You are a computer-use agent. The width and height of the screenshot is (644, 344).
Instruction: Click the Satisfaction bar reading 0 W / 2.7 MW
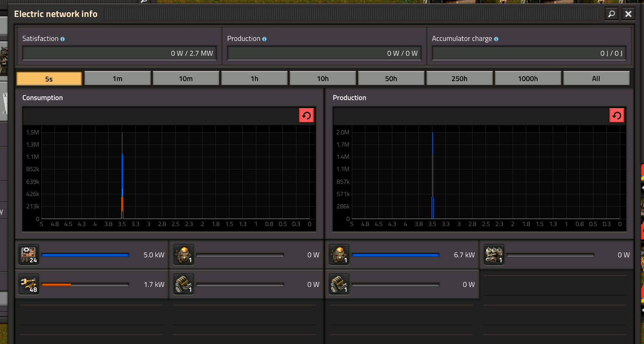point(120,53)
